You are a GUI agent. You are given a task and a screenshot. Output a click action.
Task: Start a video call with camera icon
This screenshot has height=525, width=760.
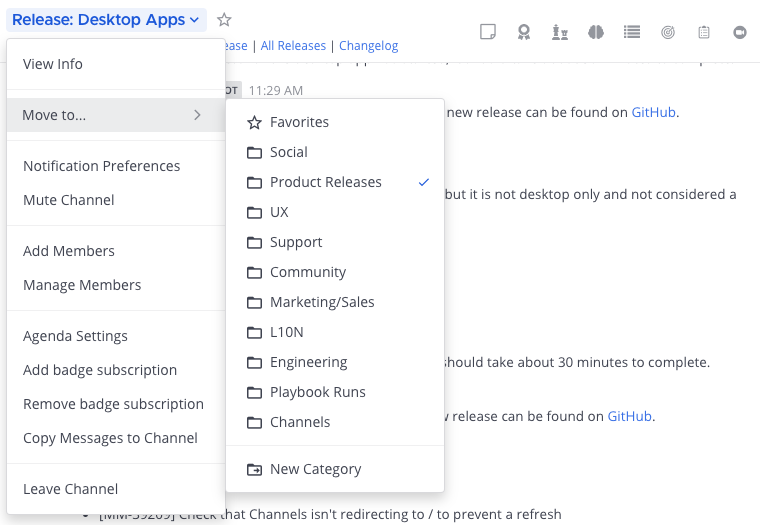pos(740,32)
